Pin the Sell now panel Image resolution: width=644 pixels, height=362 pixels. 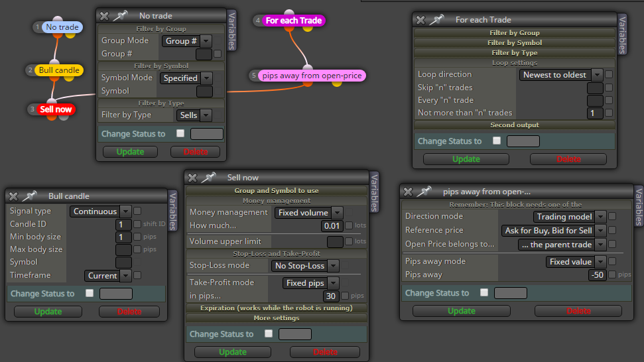(x=209, y=178)
